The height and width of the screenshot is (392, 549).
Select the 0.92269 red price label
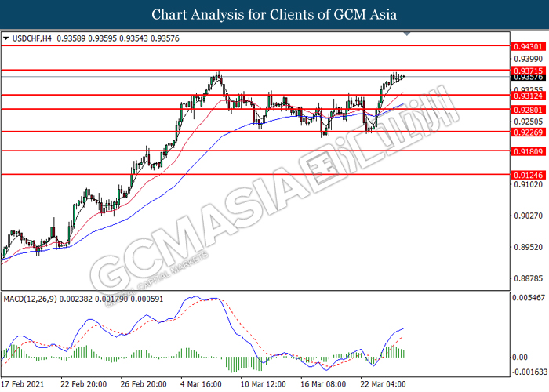coord(529,132)
